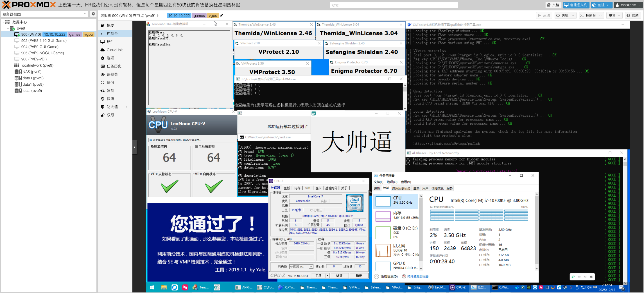Image resolution: width=644 pixels, height=293 pixels.
Task: Switch to the 主板 tab in CPU-Z
Action: [287, 188]
